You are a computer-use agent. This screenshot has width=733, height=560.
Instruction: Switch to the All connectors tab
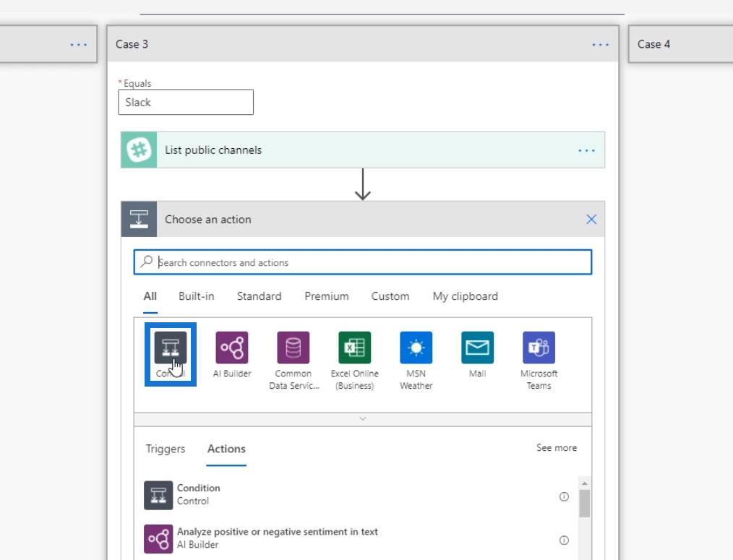click(150, 296)
